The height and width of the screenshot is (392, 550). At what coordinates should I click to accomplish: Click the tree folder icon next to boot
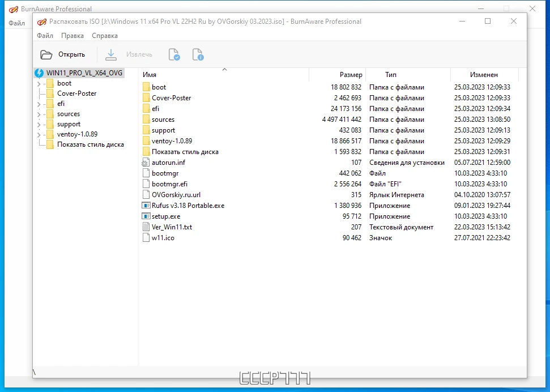tap(50, 83)
